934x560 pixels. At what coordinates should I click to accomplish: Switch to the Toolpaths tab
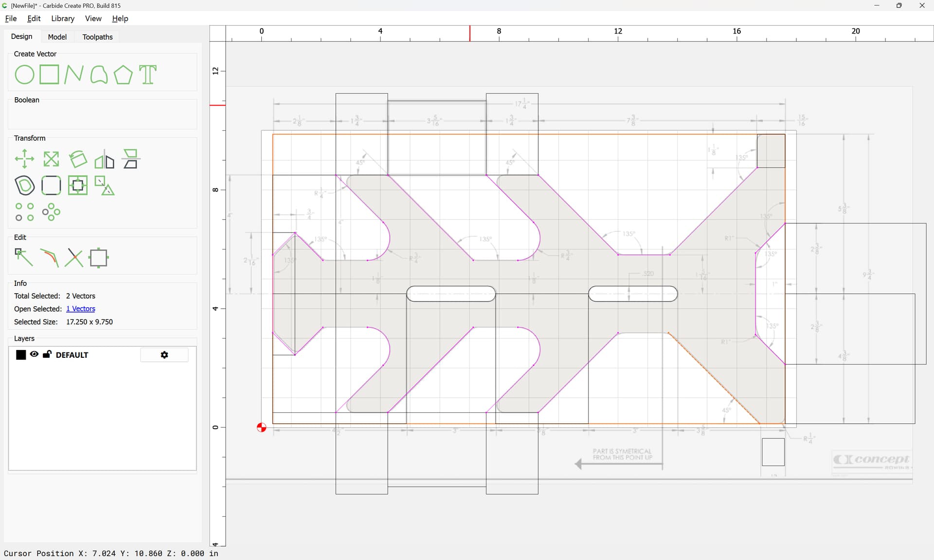click(97, 37)
